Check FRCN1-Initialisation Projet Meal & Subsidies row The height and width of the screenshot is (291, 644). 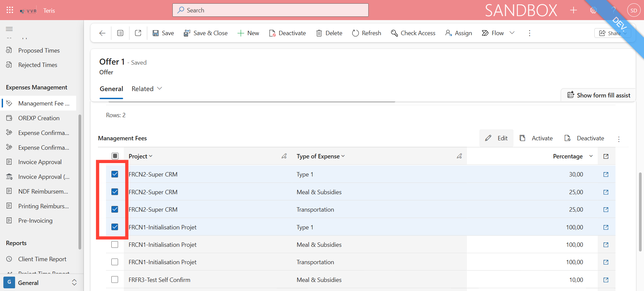tap(115, 244)
